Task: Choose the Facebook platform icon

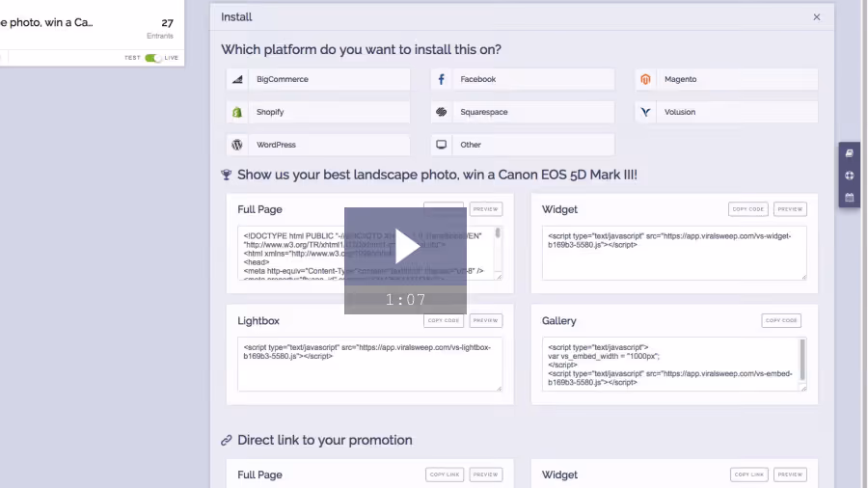Action: point(441,79)
